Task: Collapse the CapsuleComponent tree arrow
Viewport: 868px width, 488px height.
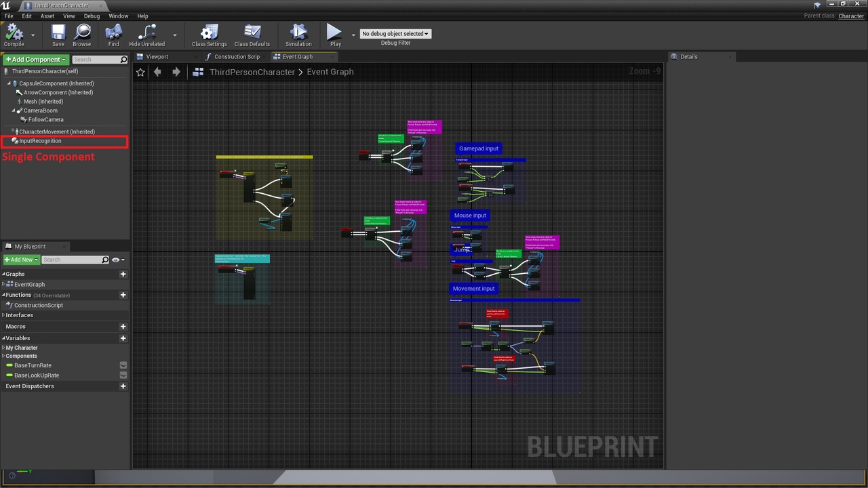Action: [x=9, y=83]
